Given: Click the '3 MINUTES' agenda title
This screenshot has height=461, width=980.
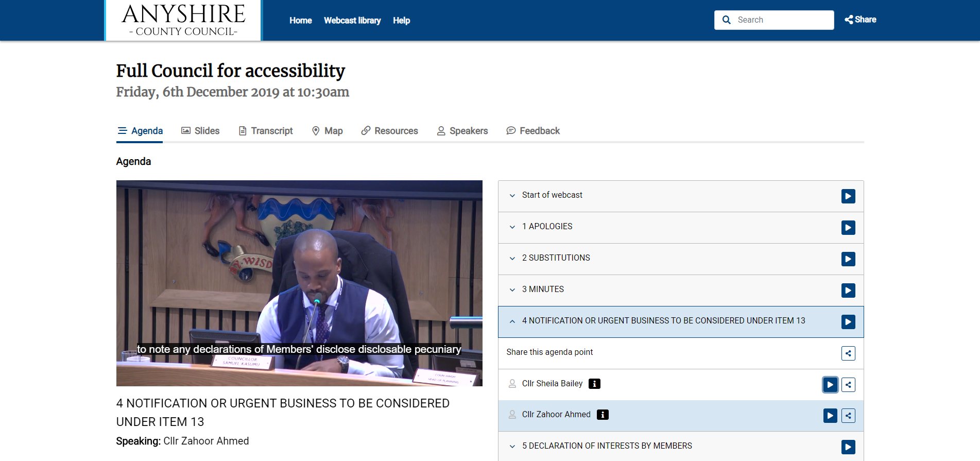Looking at the screenshot, I should coord(543,289).
